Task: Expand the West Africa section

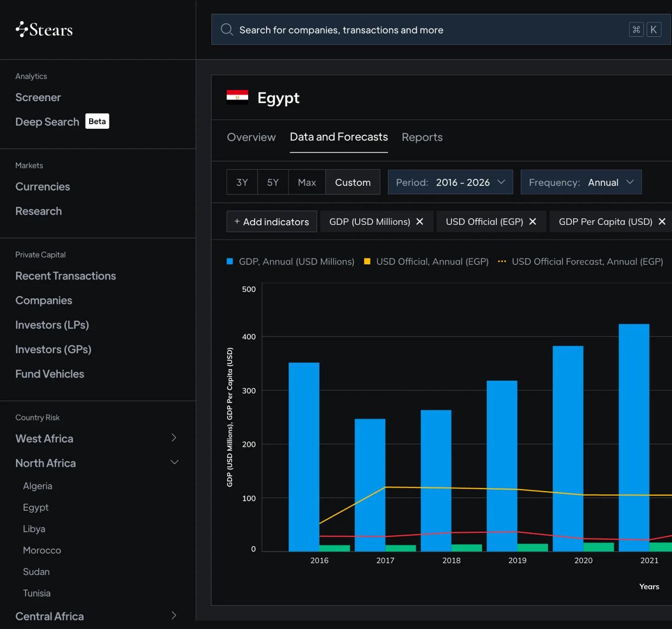Action: click(97, 438)
